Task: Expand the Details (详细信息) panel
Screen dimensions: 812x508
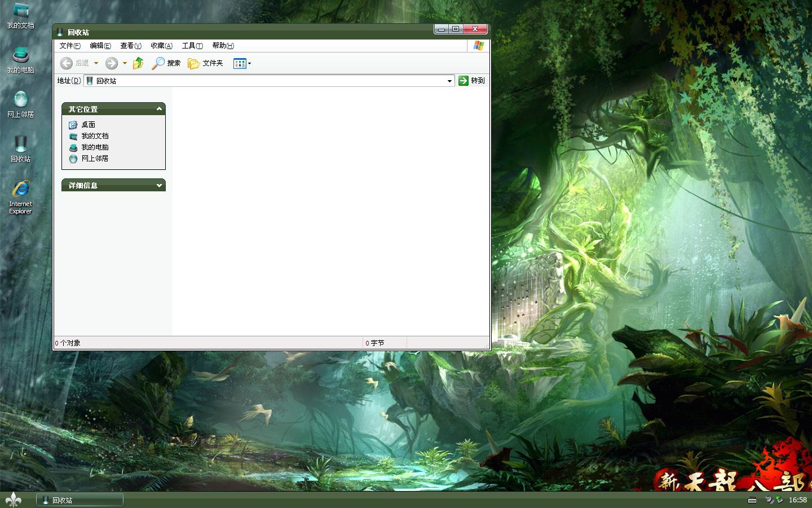Action: pos(159,185)
